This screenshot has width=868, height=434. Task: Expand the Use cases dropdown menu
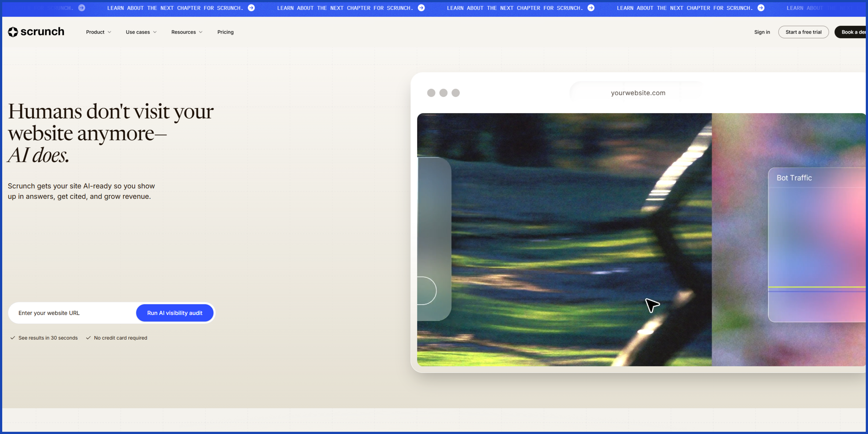pyautogui.click(x=141, y=32)
